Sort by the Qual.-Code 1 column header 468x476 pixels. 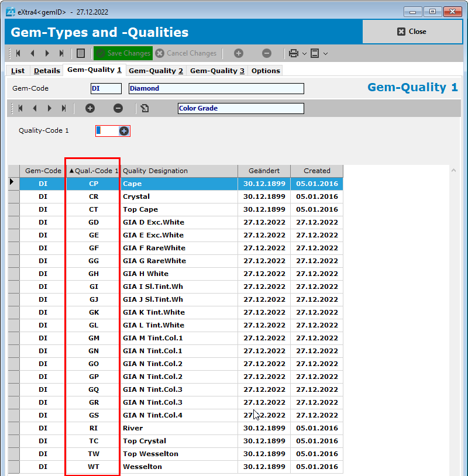[94, 171]
